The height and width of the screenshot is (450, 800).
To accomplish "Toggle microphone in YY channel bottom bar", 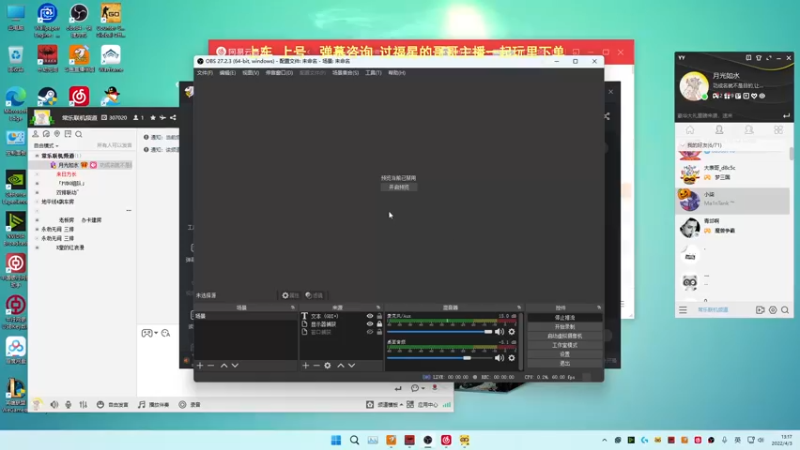I will coord(68,405).
